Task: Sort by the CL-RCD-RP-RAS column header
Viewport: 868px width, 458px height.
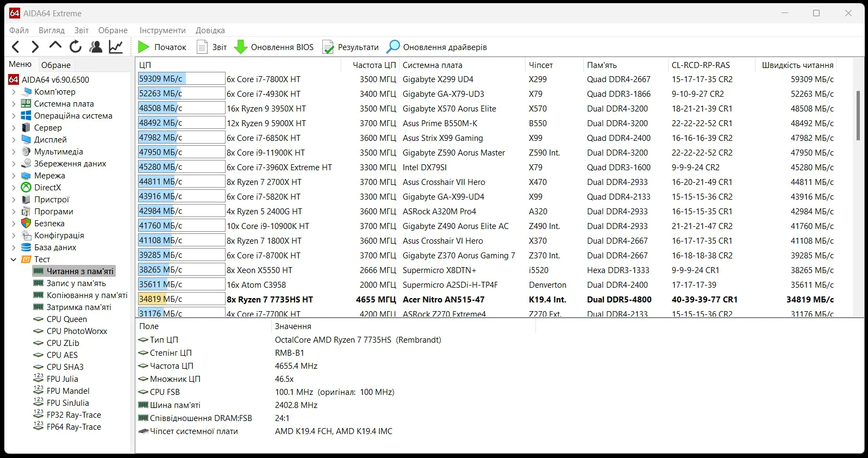Action: [711, 65]
